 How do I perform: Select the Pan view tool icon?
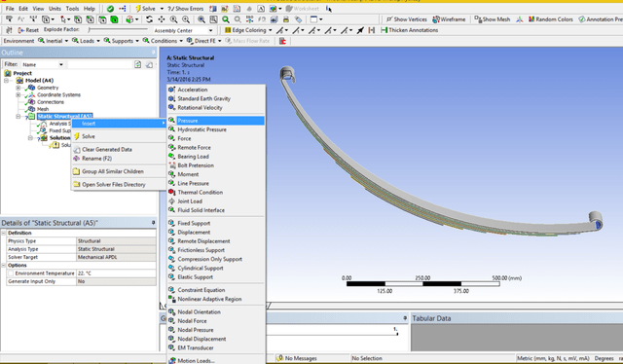[x=162, y=19]
